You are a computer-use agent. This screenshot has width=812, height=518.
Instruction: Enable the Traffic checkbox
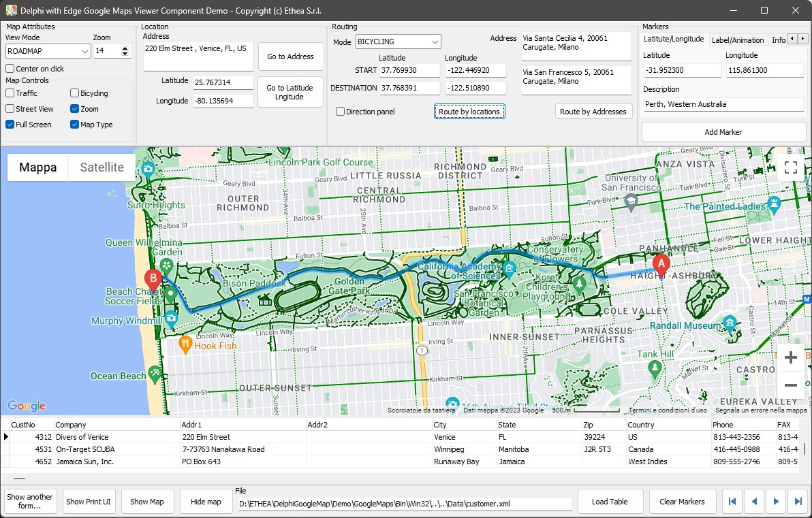point(10,93)
